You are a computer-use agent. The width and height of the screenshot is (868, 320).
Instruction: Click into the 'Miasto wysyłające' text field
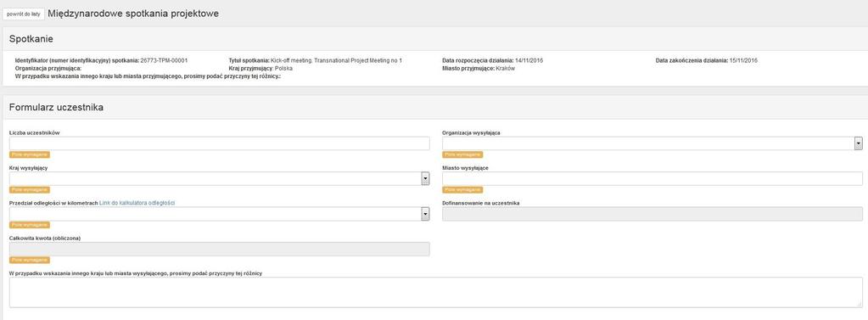pos(652,179)
